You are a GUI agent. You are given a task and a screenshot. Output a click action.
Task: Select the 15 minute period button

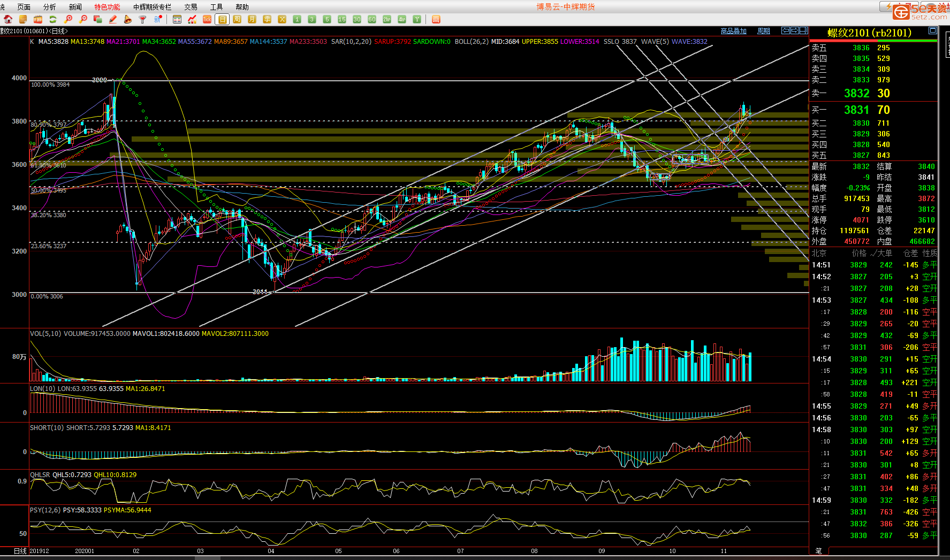tap(342, 19)
